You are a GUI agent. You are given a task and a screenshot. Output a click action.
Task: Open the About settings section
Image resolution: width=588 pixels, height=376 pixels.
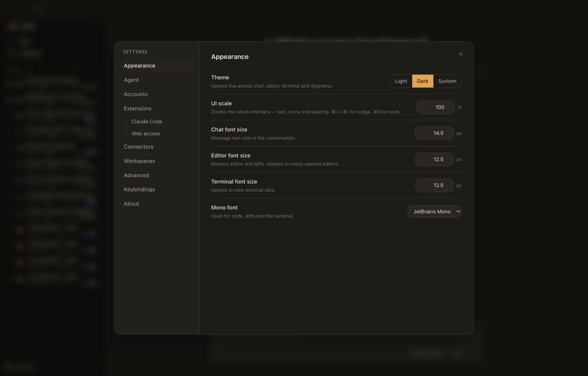click(x=157, y=204)
